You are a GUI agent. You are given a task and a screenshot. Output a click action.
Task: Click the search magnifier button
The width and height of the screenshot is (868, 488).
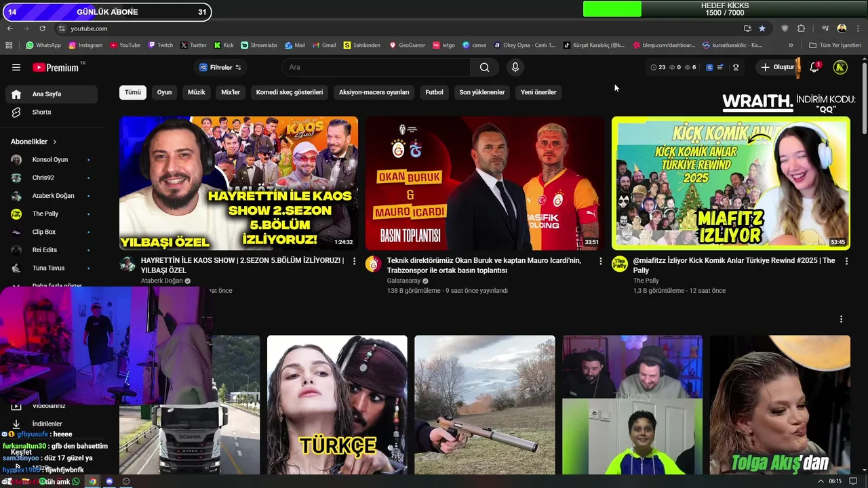[x=484, y=67]
